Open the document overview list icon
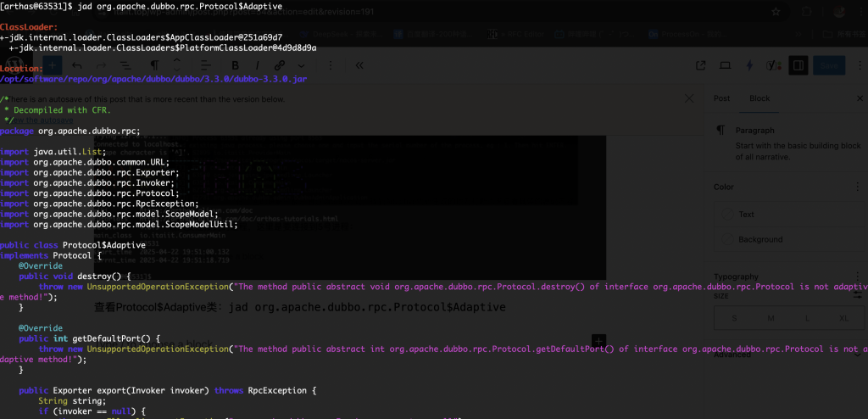The width and height of the screenshot is (868, 419). coord(125,65)
